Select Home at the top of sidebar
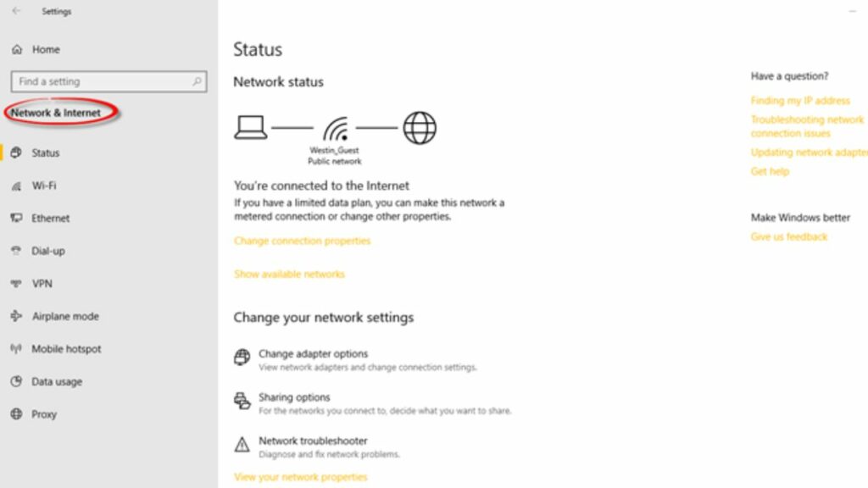The image size is (868, 488). click(x=47, y=49)
